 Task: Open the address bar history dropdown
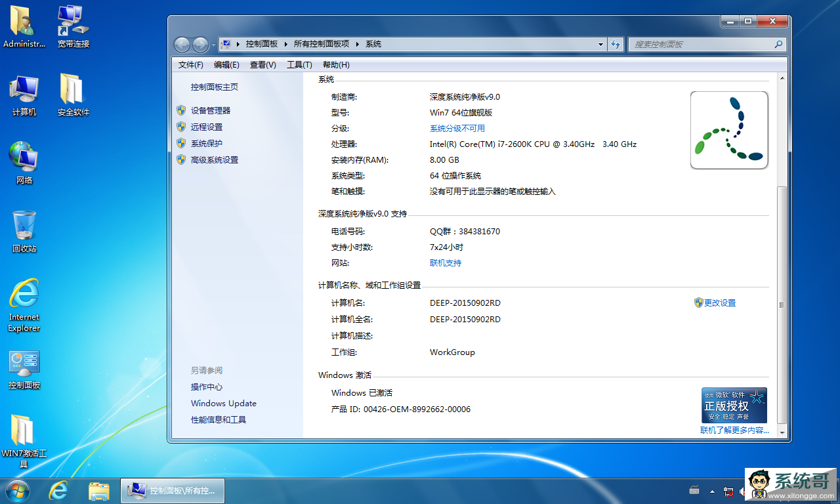tap(601, 44)
